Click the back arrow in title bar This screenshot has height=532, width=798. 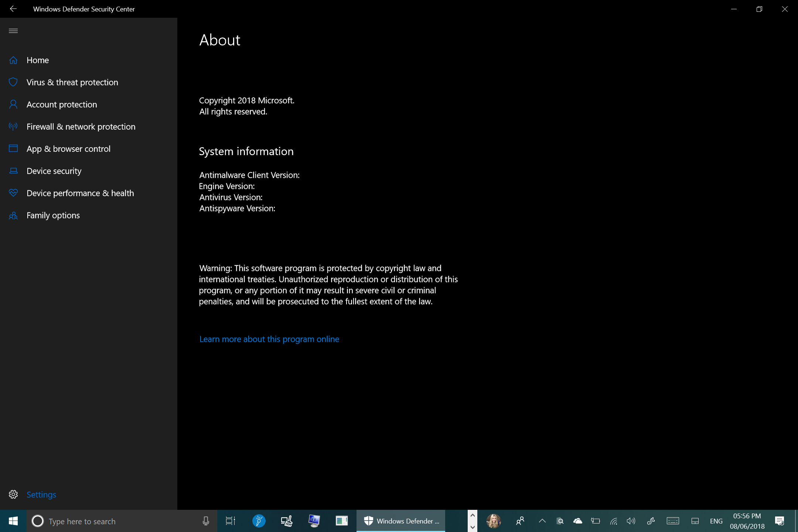click(13, 8)
